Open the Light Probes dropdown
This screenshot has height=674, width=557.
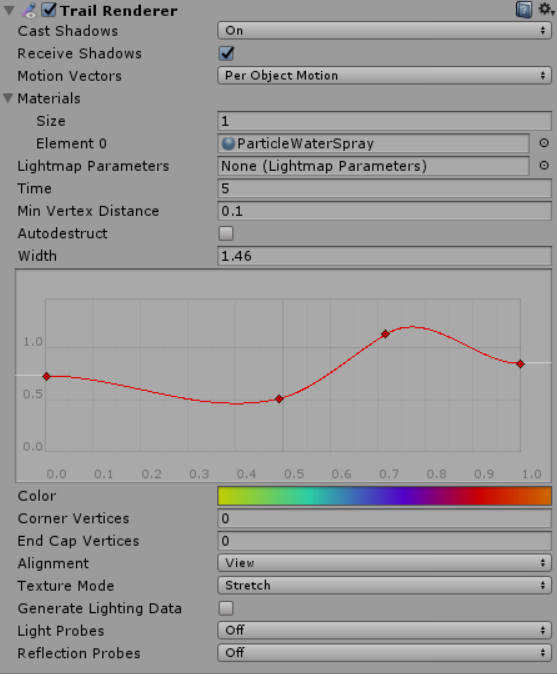(x=384, y=631)
